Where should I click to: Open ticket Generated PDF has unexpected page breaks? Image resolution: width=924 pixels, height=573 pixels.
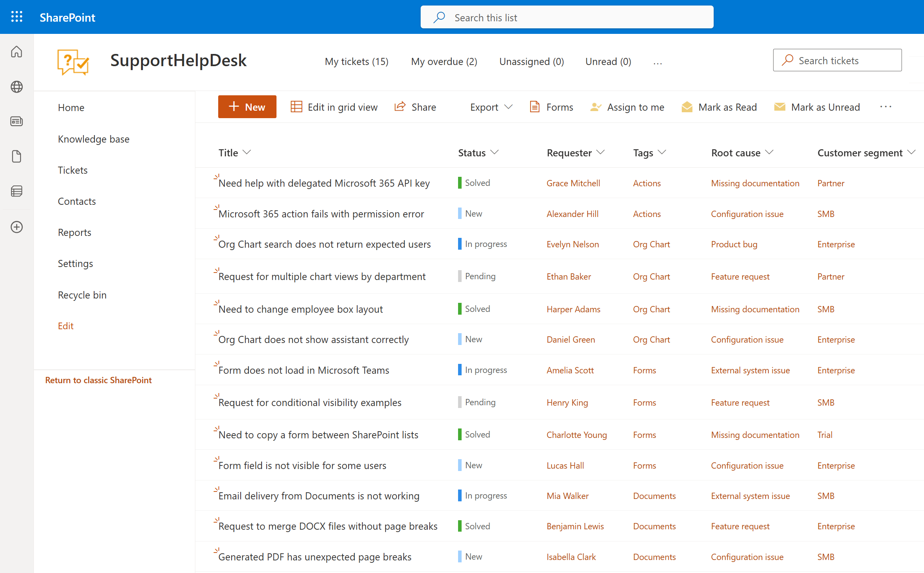(315, 557)
